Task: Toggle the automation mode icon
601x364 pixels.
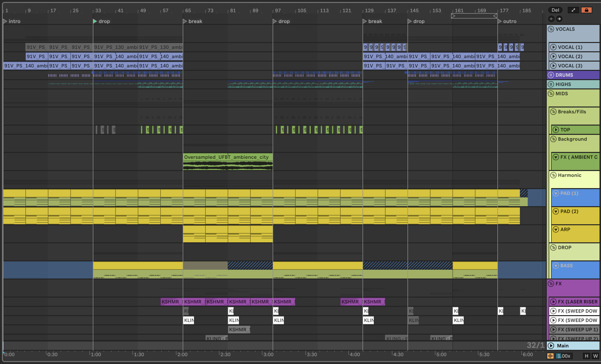Action: tap(573, 10)
